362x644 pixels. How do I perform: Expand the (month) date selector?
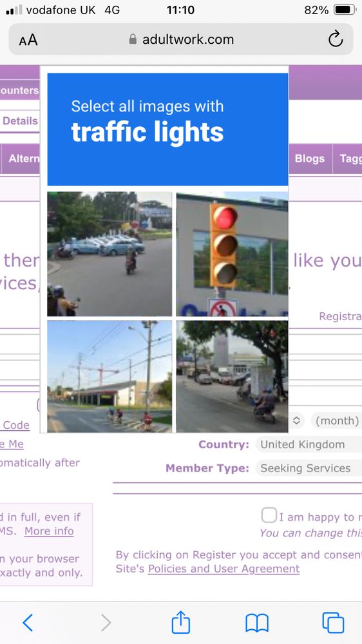336,421
